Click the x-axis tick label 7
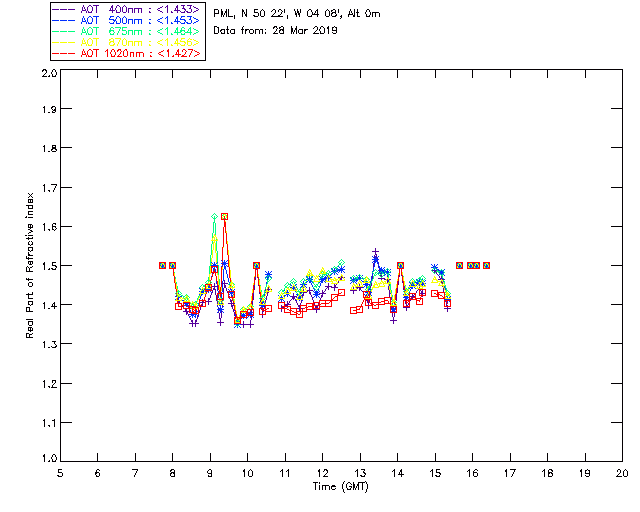Viewport: 640px width, 512px height. 135,473
